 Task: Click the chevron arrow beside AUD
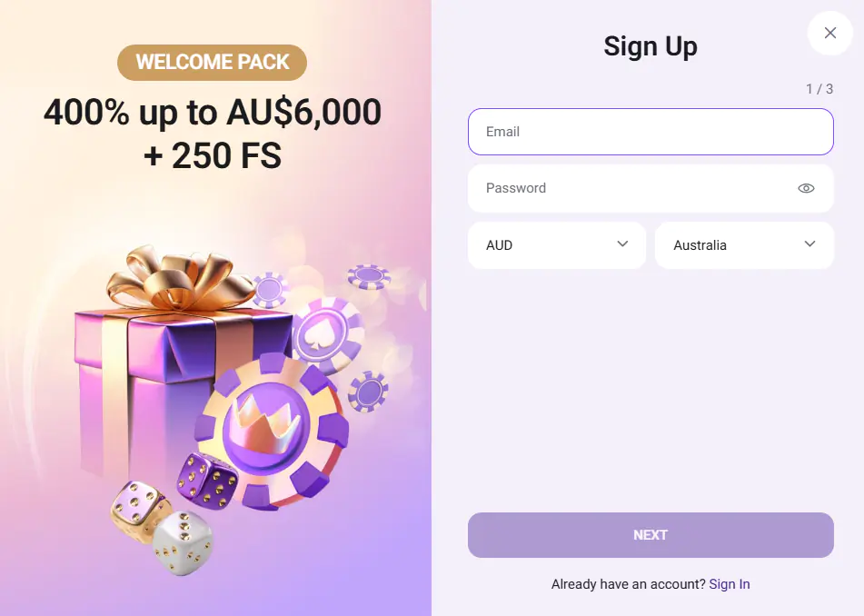pos(622,244)
